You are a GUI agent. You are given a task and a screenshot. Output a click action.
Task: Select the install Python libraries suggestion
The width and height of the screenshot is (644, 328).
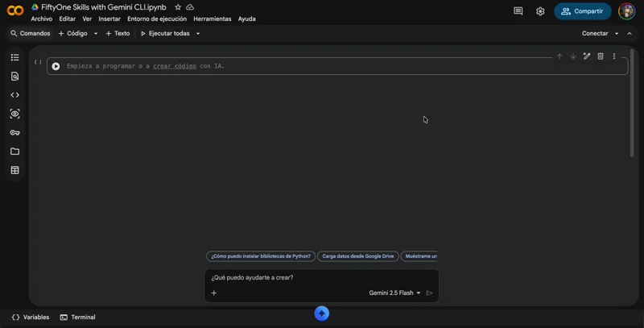(x=261, y=256)
